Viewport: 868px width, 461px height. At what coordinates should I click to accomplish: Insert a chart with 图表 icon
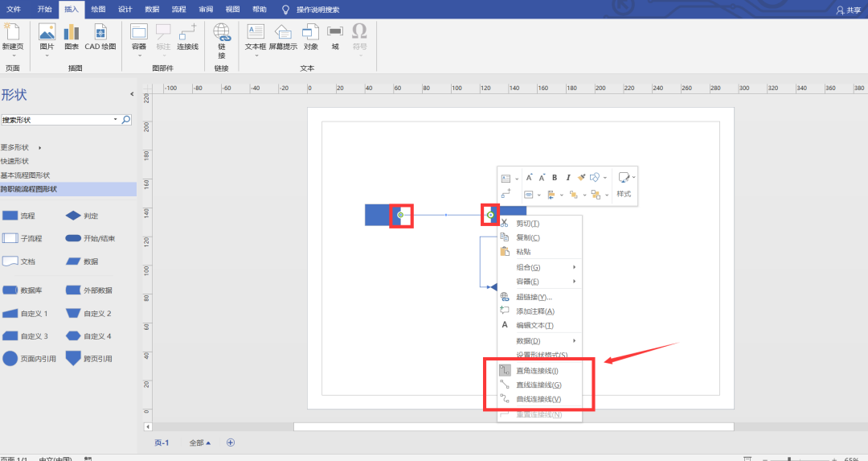[72, 36]
